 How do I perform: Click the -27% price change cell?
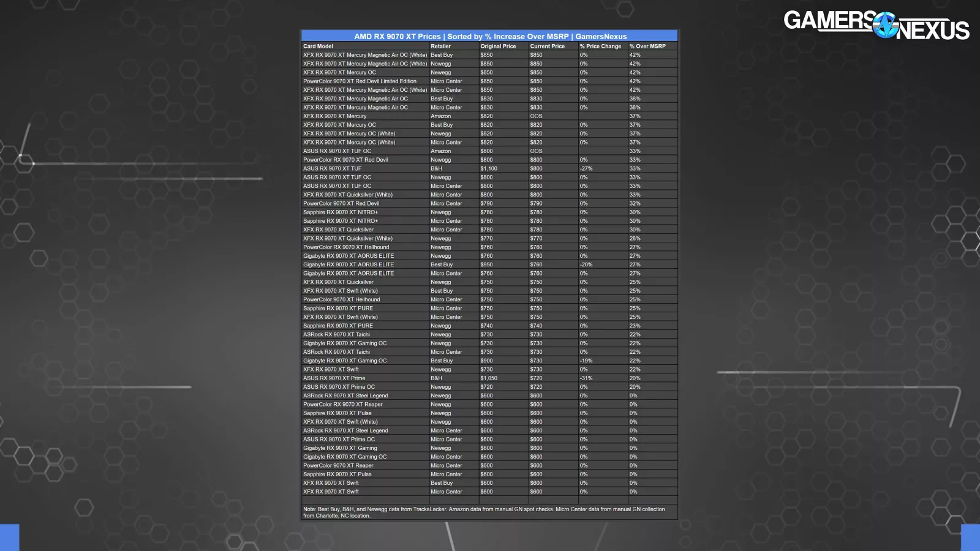[x=586, y=168]
